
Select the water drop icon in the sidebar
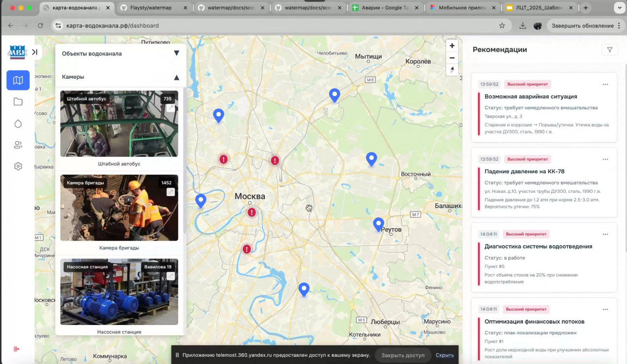tap(18, 123)
